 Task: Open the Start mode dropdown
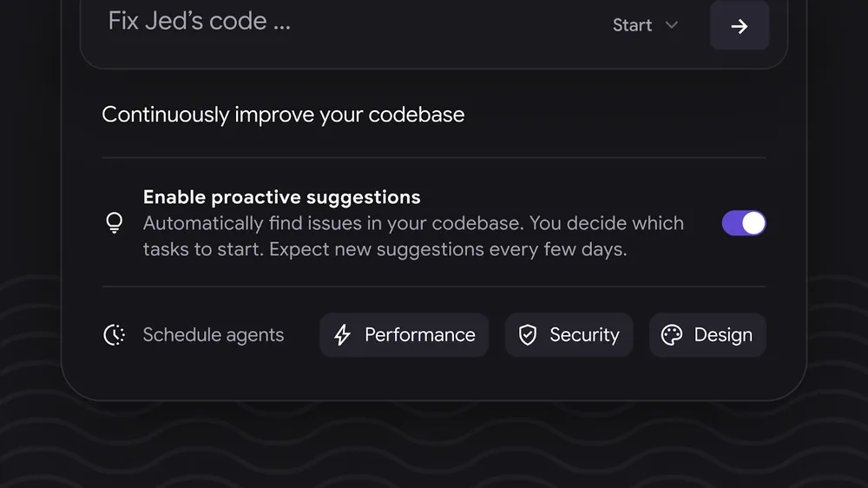coord(645,25)
